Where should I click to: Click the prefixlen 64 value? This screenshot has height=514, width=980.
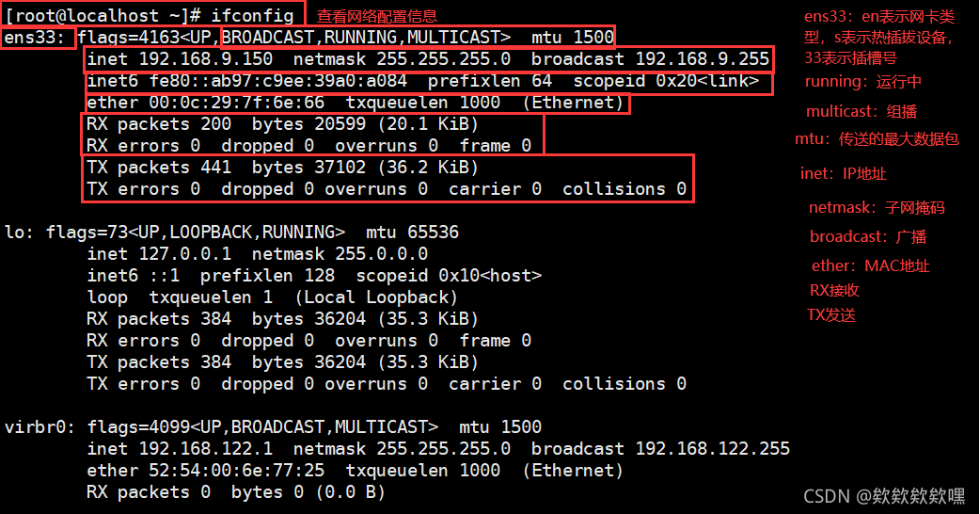[490, 81]
